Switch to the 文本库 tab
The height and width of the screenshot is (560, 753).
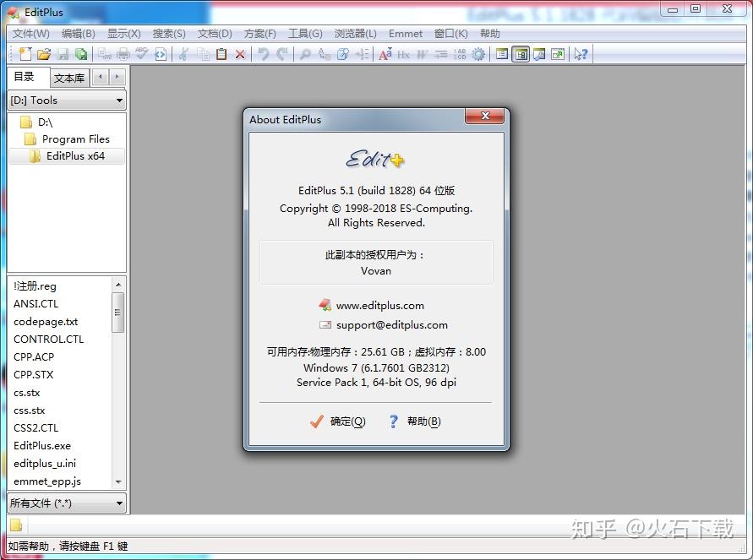pos(69,79)
